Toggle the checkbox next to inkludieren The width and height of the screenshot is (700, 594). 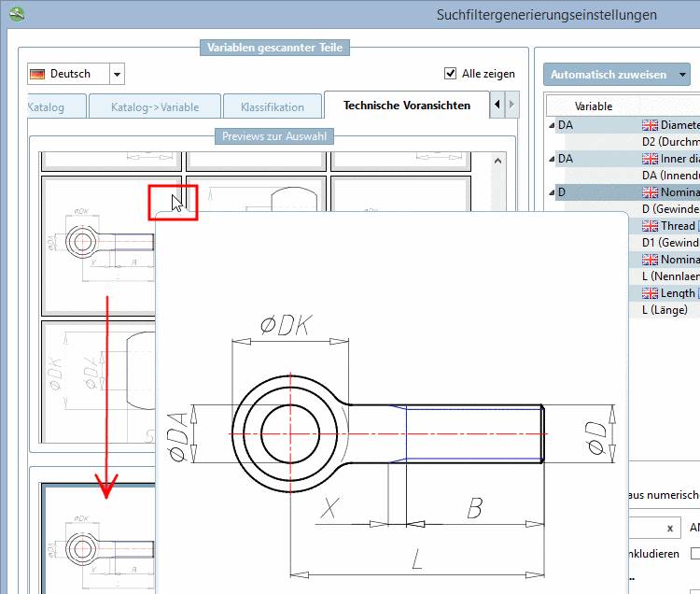pyautogui.click(x=695, y=553)
